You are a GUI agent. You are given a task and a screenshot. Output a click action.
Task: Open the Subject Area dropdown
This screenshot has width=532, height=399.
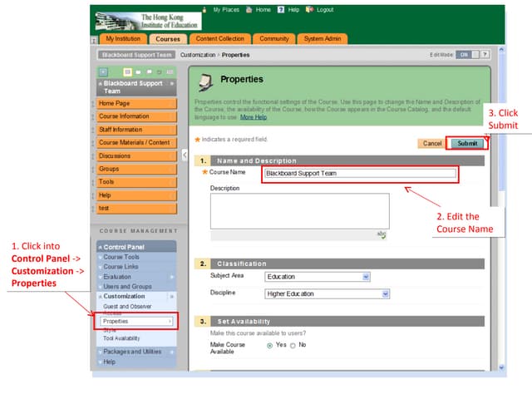tap(318, 277)
